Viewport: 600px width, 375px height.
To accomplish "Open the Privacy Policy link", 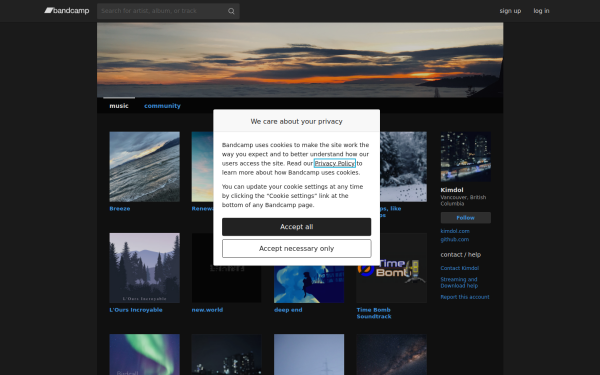I will [x=335, y=163].
